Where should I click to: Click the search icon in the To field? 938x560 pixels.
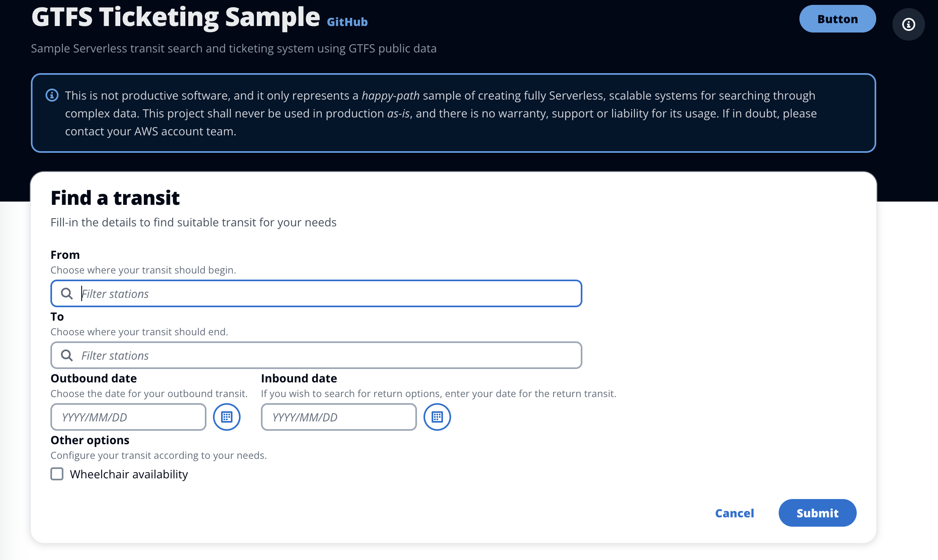[67, 355]
